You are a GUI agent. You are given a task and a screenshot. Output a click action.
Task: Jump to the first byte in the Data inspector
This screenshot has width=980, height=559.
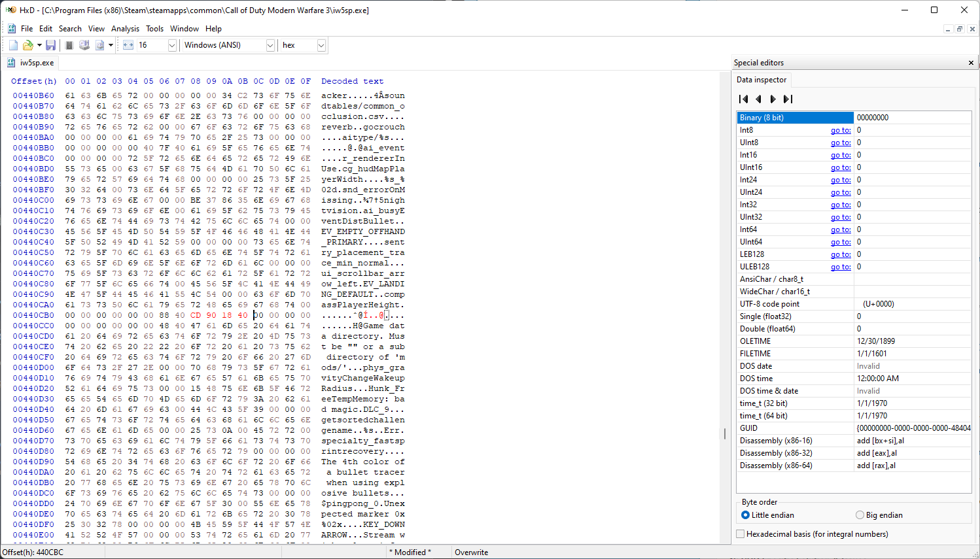[x=743, y=99]
